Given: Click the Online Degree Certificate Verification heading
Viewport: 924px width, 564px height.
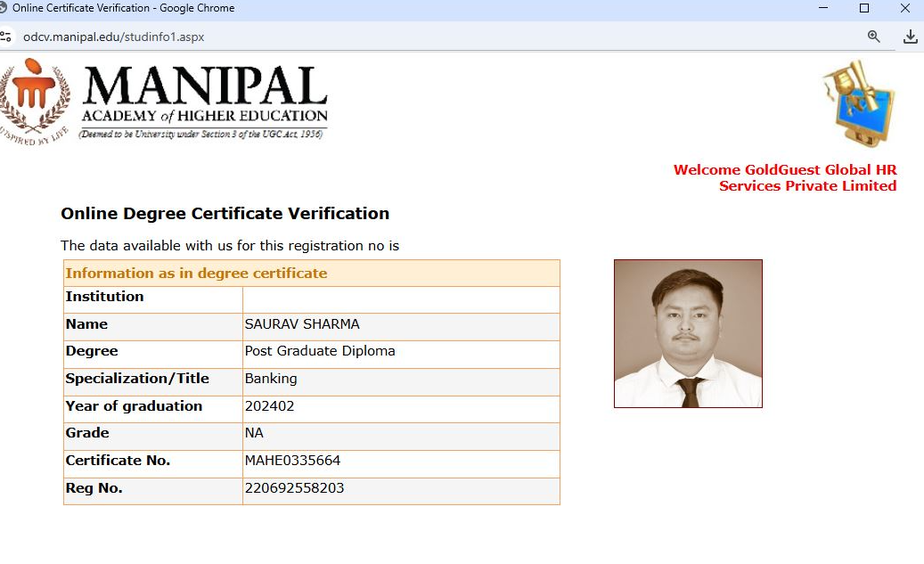Looking at the screenshot, I should point(225,214).
